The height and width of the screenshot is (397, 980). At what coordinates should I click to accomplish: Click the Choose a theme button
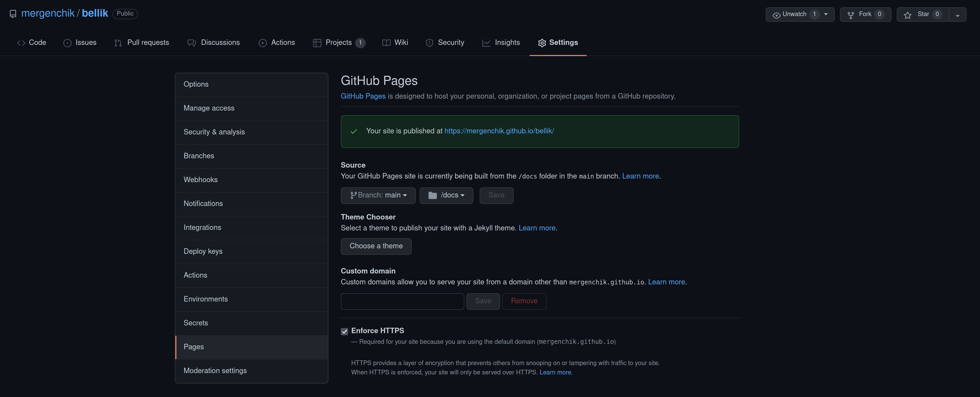point(376,246)
